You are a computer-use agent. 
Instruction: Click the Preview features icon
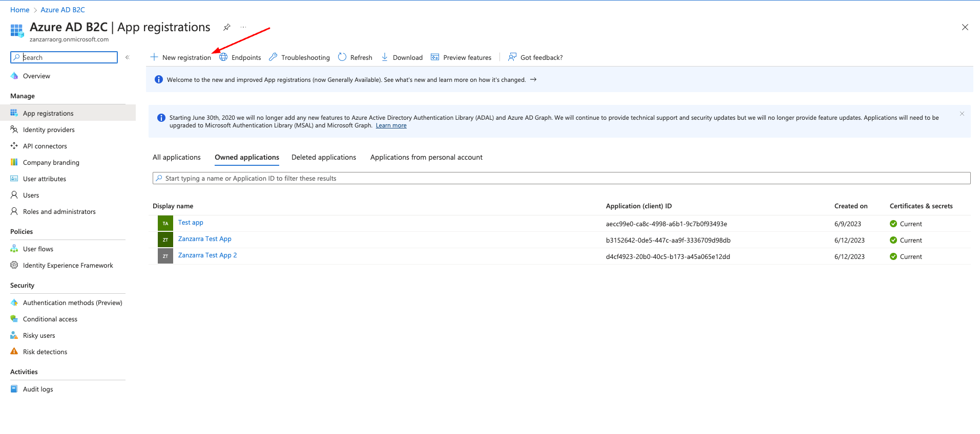(x=435, y=57)
